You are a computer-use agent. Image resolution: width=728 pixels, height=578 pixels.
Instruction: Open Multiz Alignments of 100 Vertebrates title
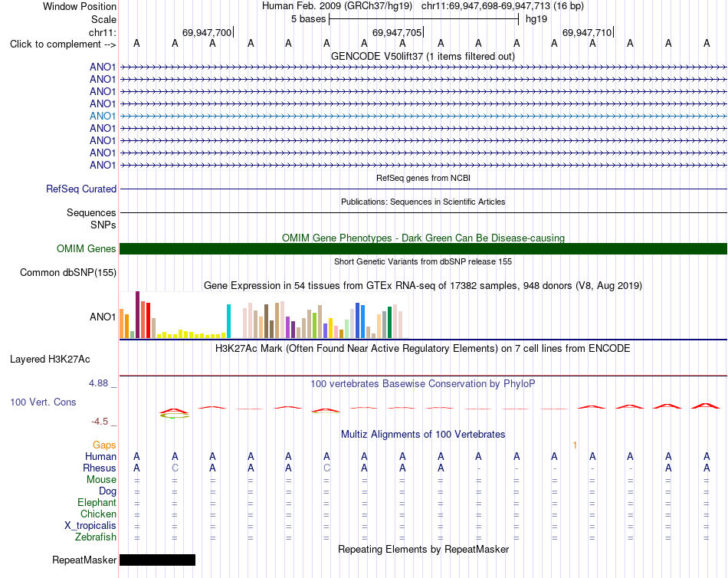pos(423,435)
